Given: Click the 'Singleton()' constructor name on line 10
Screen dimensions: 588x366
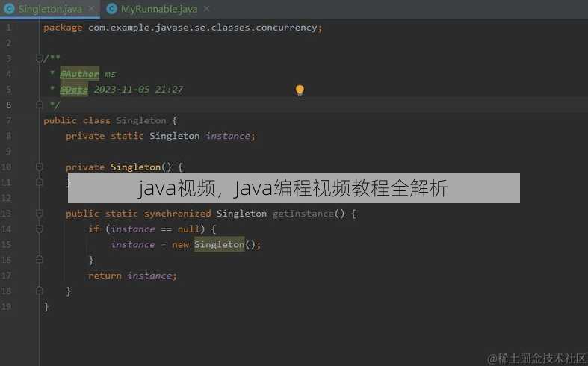Looking at the screenshot, I should (135, 167).
